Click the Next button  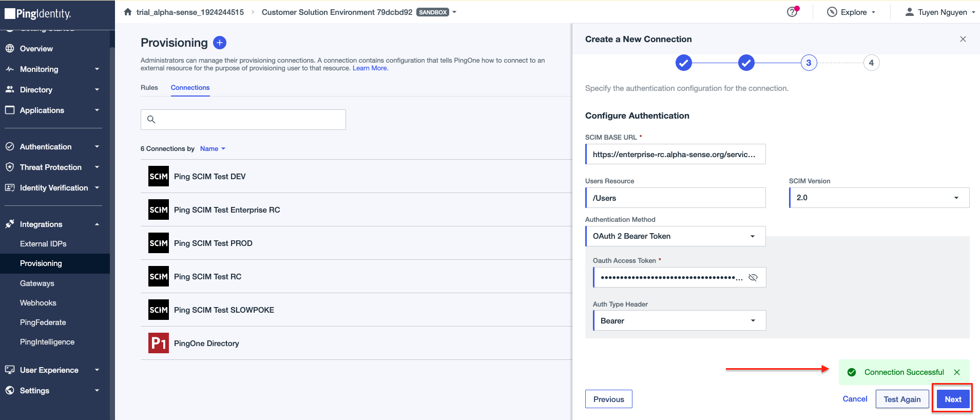tap(953, 399)
